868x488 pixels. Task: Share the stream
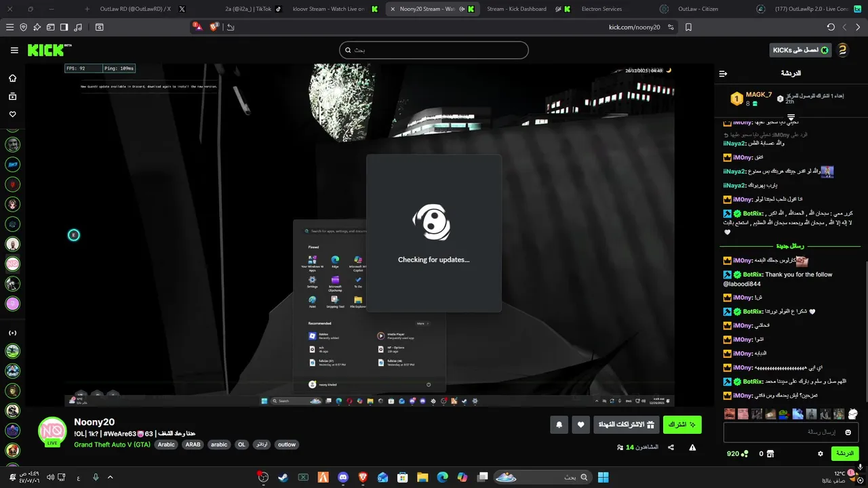671,447
